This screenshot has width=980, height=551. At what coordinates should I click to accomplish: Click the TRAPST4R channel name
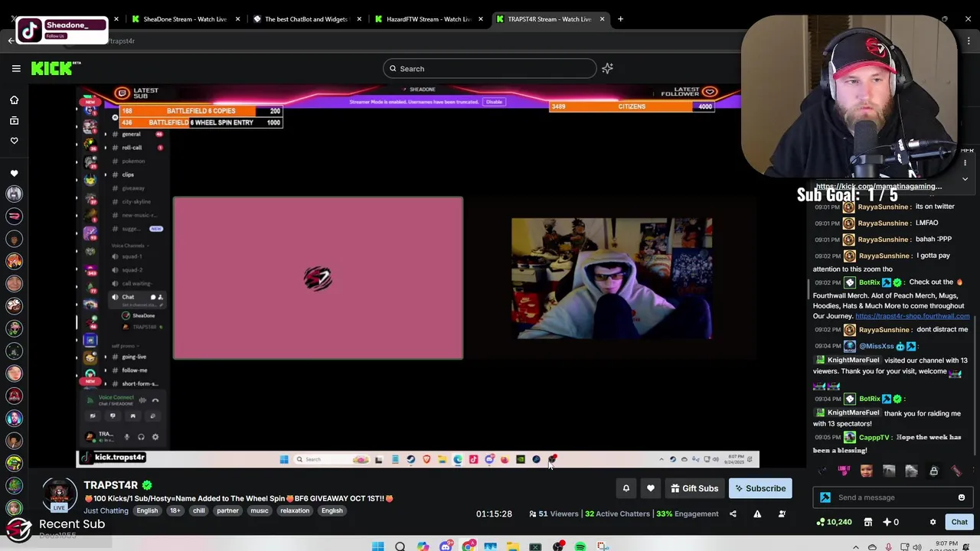pos(111,485)
